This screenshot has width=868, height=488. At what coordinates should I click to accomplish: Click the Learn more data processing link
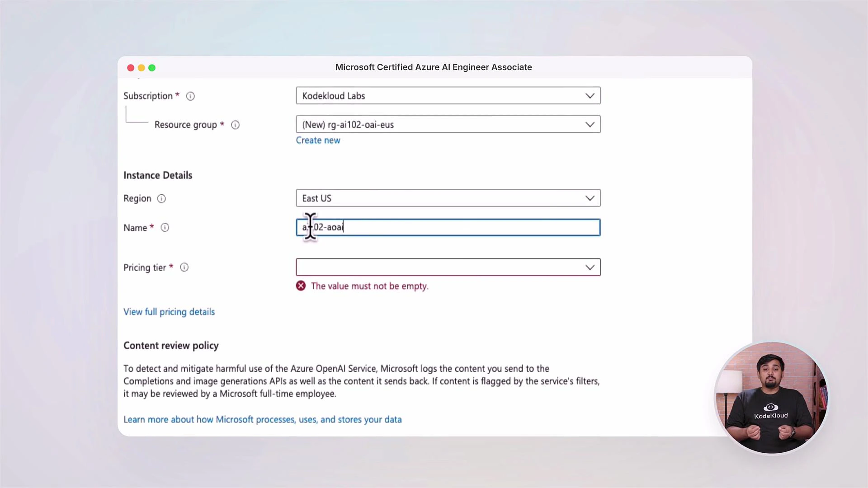[263, 419]
